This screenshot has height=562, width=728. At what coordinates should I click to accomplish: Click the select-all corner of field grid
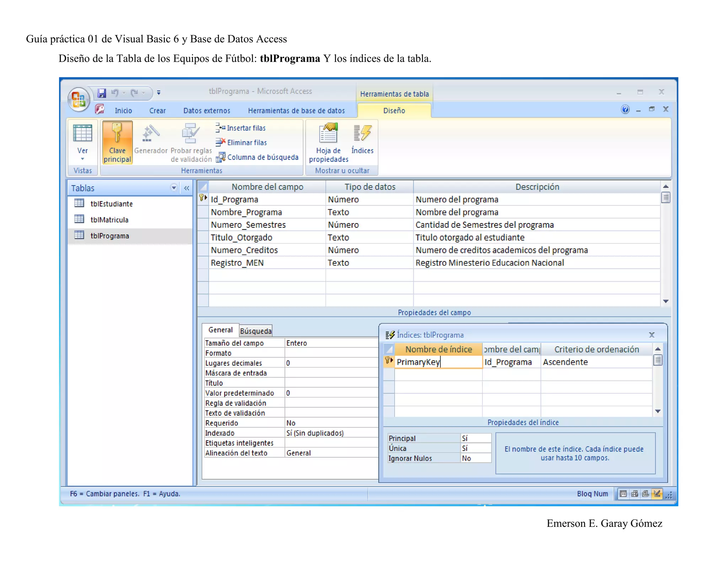click(x=203, y=187)
